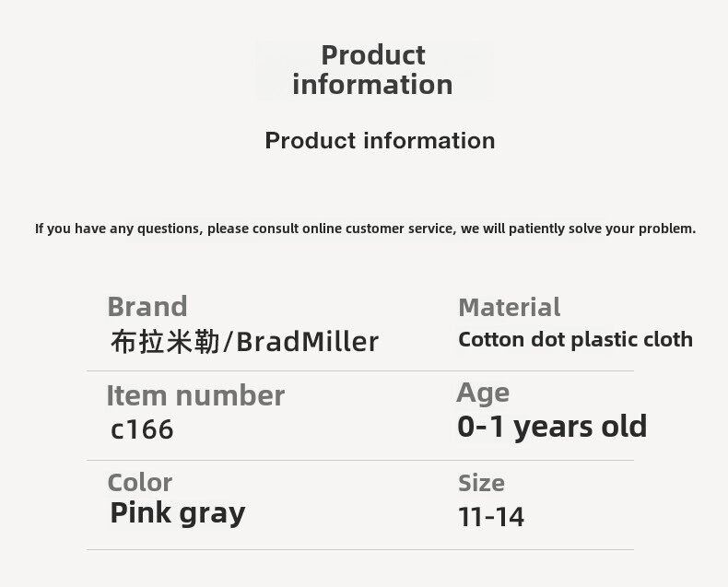Image resolution: width=728 pixels, height=587 pixels.
Task: Click the Chinese brand text 布拉米勒
Action: pyautogui.click(x=165, y=342)
